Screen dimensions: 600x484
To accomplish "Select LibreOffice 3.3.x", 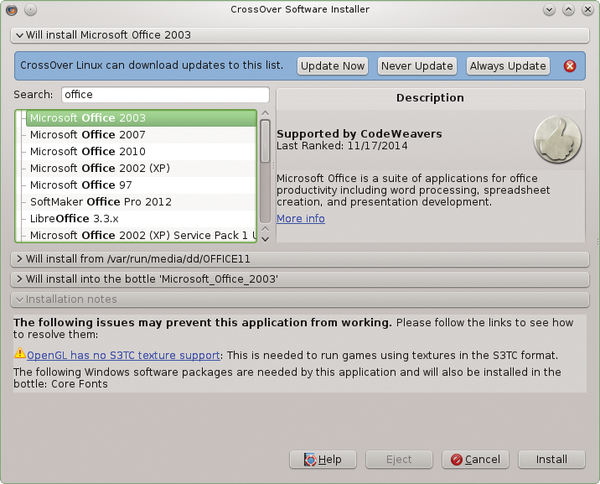I will pos(141,219).
